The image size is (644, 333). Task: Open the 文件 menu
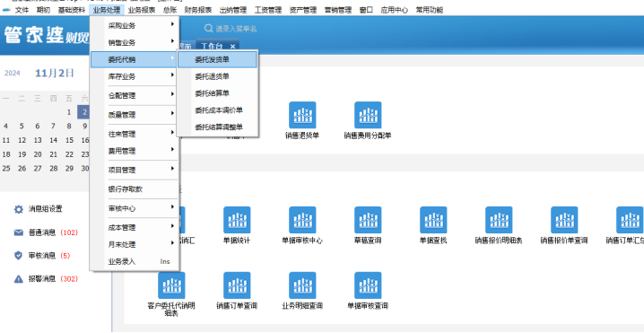click(22, 10)
